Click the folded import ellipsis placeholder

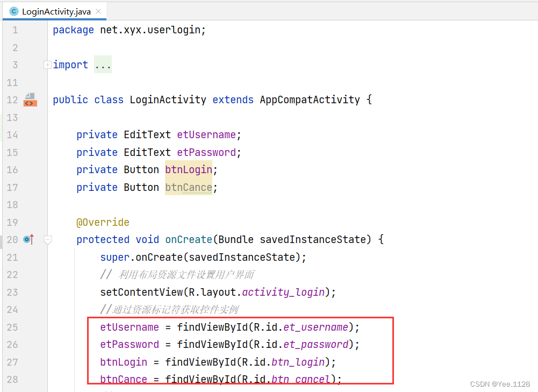point(103,65)
